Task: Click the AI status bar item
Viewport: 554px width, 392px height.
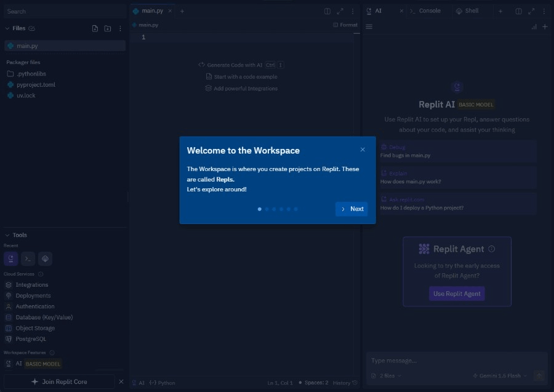Action: pyautogui.click(x=138, y=383)
